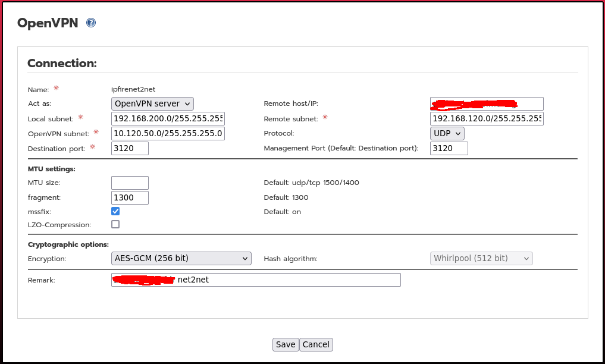The width and height of the screenshot is (605, 364).
Task: Click the 'Default: on' text
Action: click(x=283, y=212)
